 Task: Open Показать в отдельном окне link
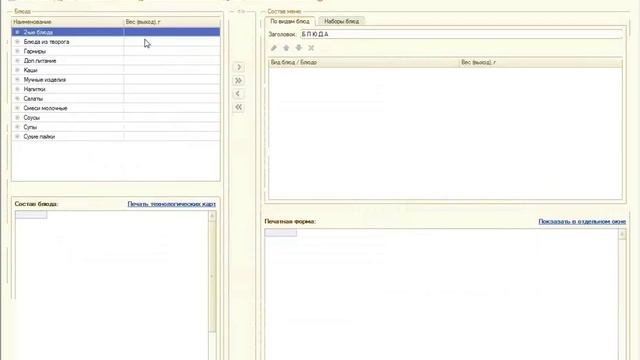582,221
